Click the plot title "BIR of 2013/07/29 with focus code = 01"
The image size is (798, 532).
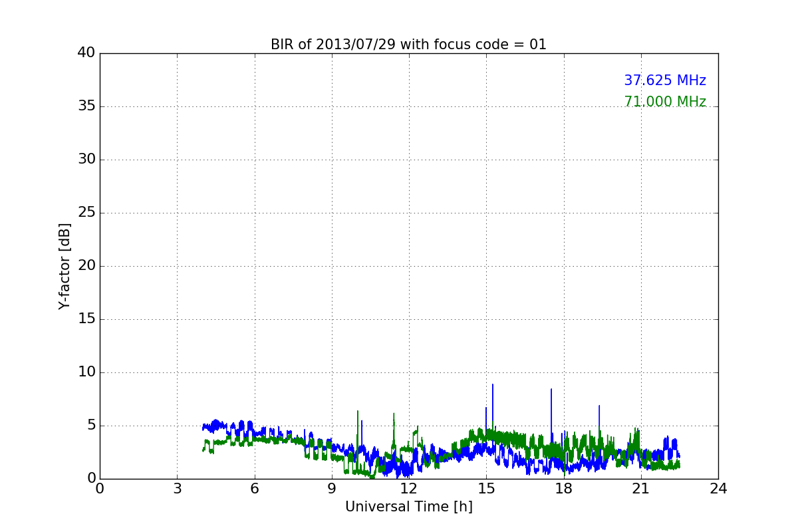(x=408, y=45)
